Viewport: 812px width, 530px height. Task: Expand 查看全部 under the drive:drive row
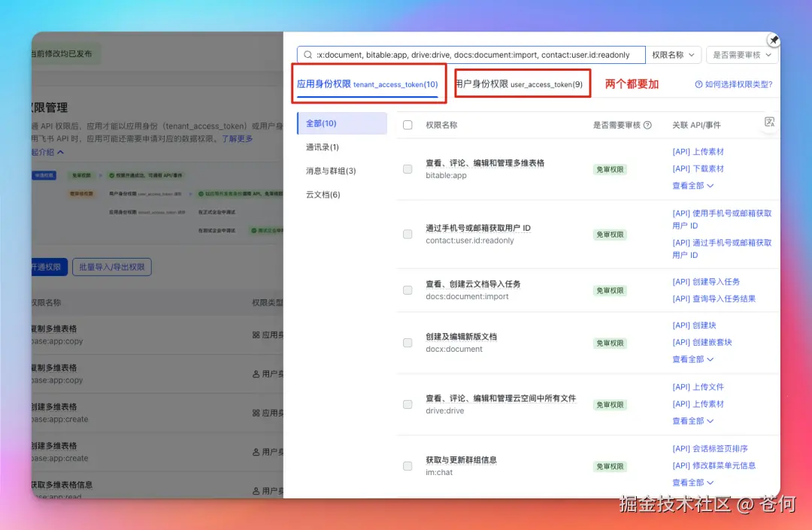(692, 421)
